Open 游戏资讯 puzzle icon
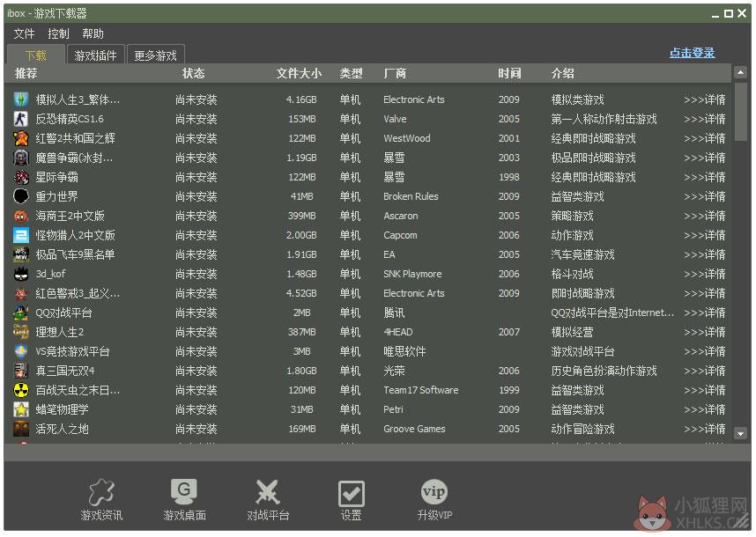Screen dimensions: 756x537 (x=101, y=492)
